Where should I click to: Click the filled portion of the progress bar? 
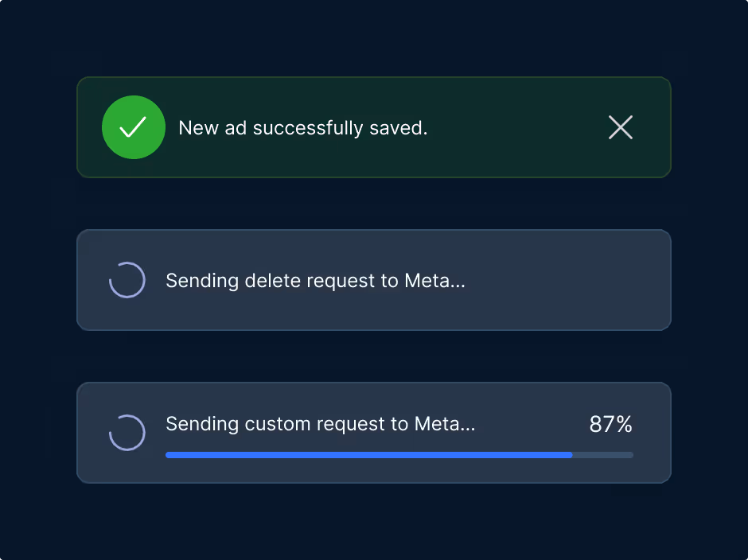(x=366, y=454)
